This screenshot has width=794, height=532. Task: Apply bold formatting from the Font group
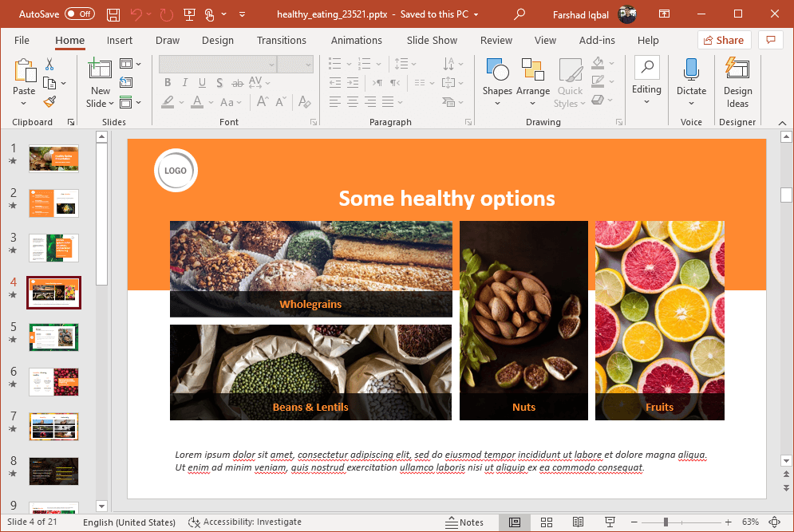167,82
